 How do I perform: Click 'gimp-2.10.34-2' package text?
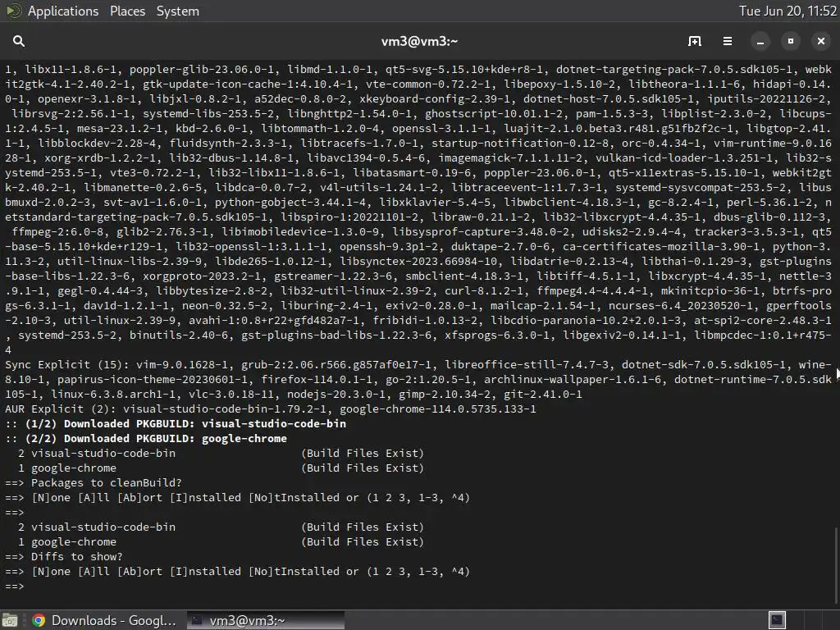[444, 395]
